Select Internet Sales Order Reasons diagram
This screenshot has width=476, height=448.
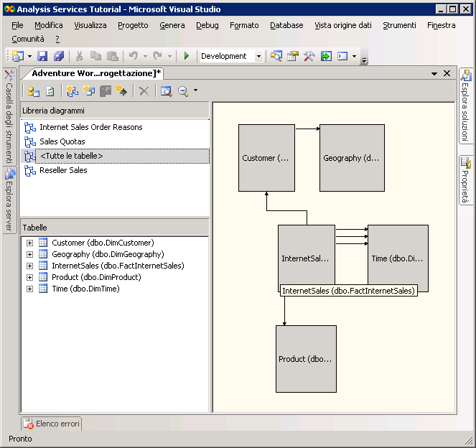click(90, 127)
